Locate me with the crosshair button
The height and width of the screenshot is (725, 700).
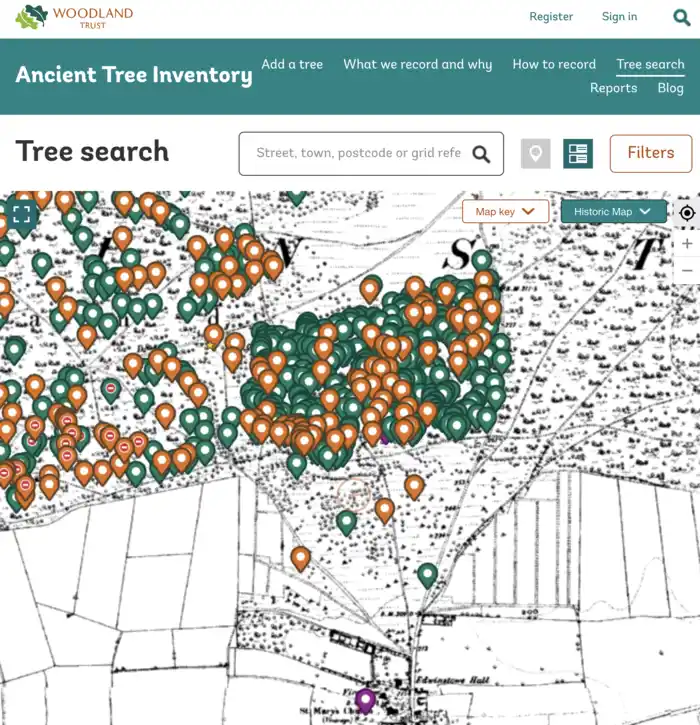(687, 213)
